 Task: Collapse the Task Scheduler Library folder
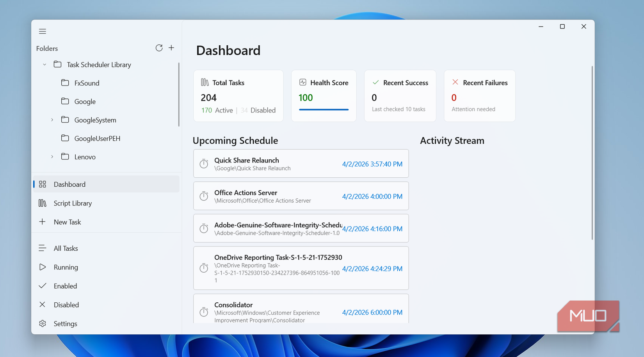click(44, 64)
